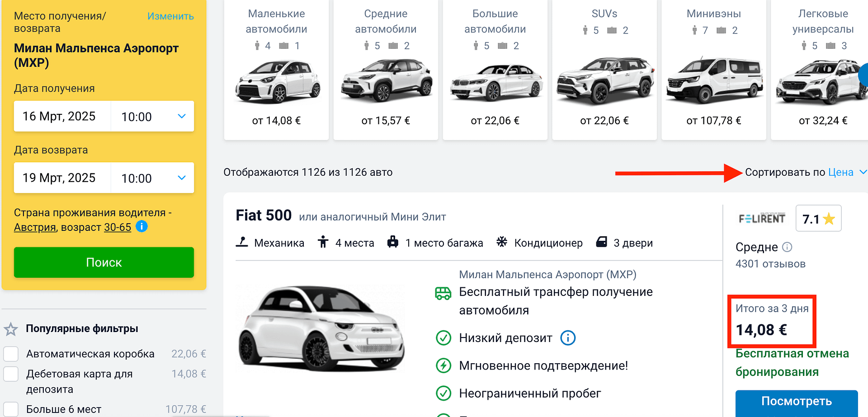This screenshot has width=868, height=417.
Task: Click the low deposit info icon
Action: tap(568, 337)
